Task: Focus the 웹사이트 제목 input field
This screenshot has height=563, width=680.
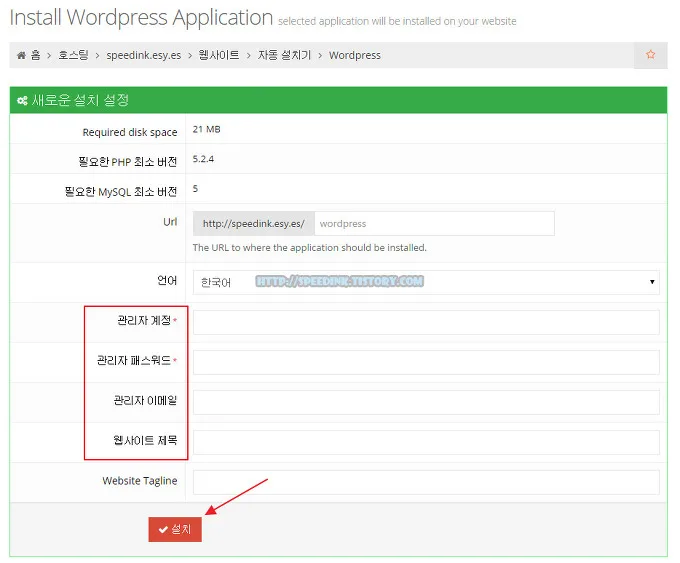Action: [426, 442]
